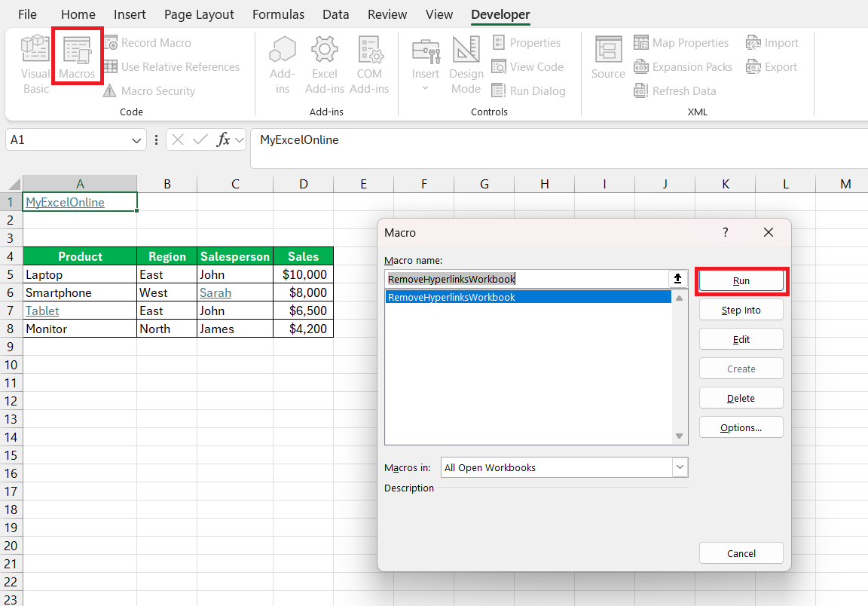Image resolution: width=868 pixels, height=606 pixels.
Task: Open the Page Layout tab
Action: (x=199, y=14)
